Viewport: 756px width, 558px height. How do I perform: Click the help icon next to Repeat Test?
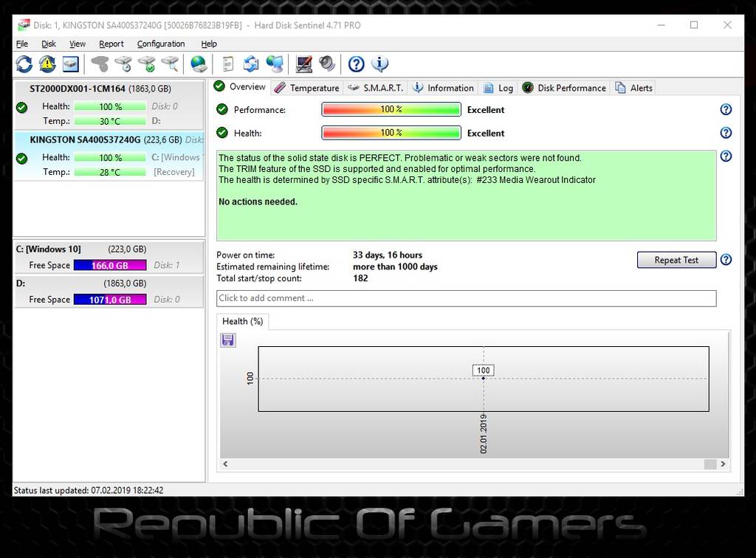[x=726, y=260]
